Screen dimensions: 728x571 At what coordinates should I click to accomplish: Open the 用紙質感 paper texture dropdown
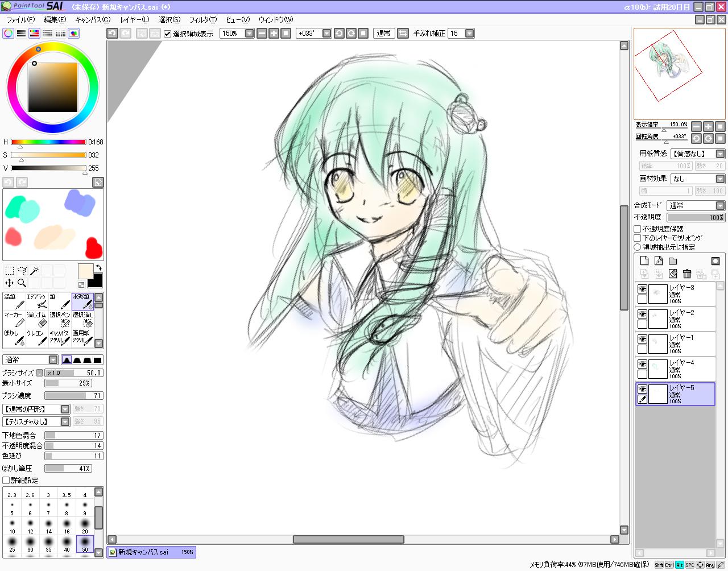pos(720,154)
